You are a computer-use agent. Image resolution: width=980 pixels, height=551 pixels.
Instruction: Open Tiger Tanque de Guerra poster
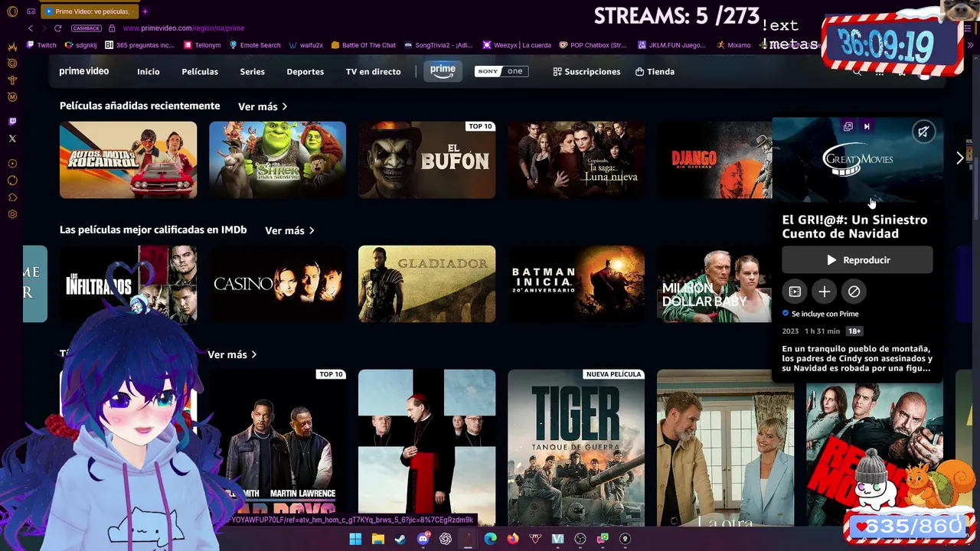point(576,448)
